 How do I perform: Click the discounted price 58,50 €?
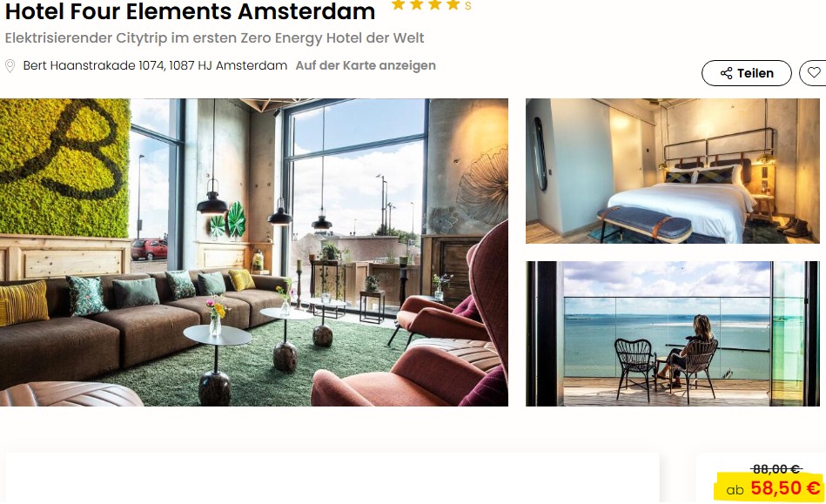click(x=785, y=488)
